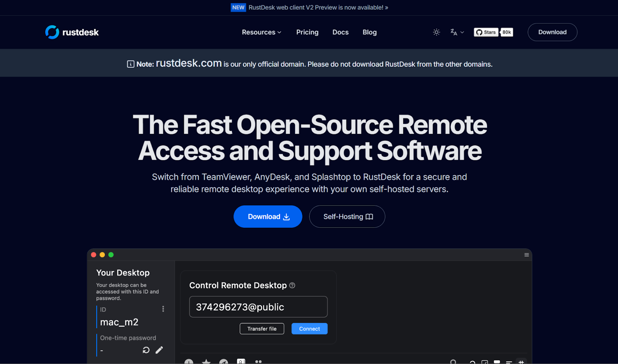Open the discovered peers icon
Image resolution: width=618 pixels, height=364 pixels.
(224, 362)
